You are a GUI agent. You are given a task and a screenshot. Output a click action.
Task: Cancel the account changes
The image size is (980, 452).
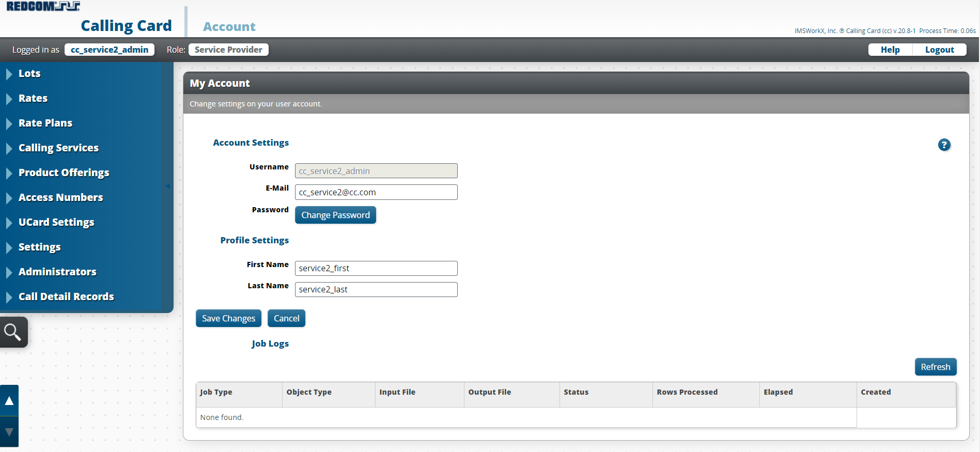[286, 318]
